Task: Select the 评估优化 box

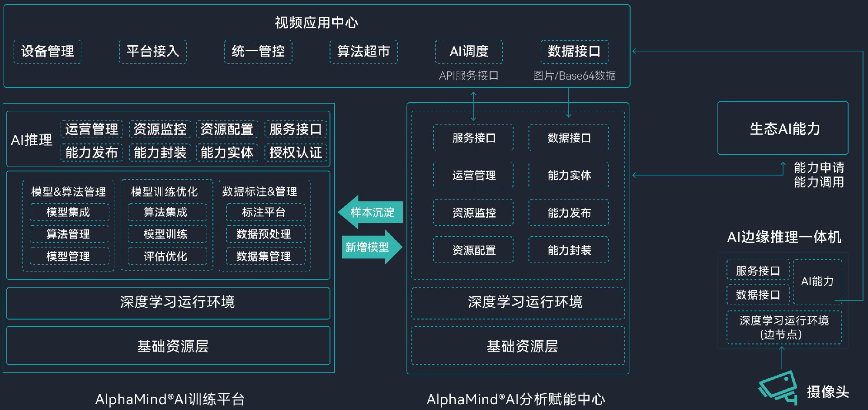Action: (x=167, y=256)
